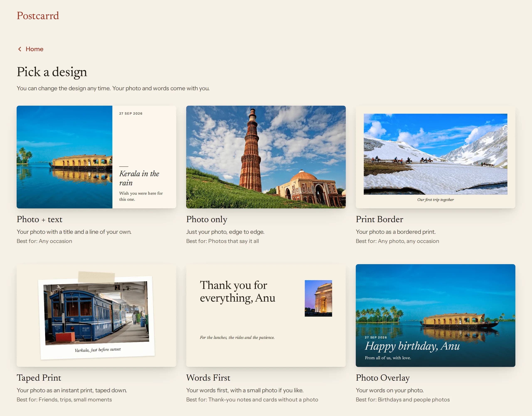Click the 'Happy birthday, Anu' overlay title

(412, 346)
